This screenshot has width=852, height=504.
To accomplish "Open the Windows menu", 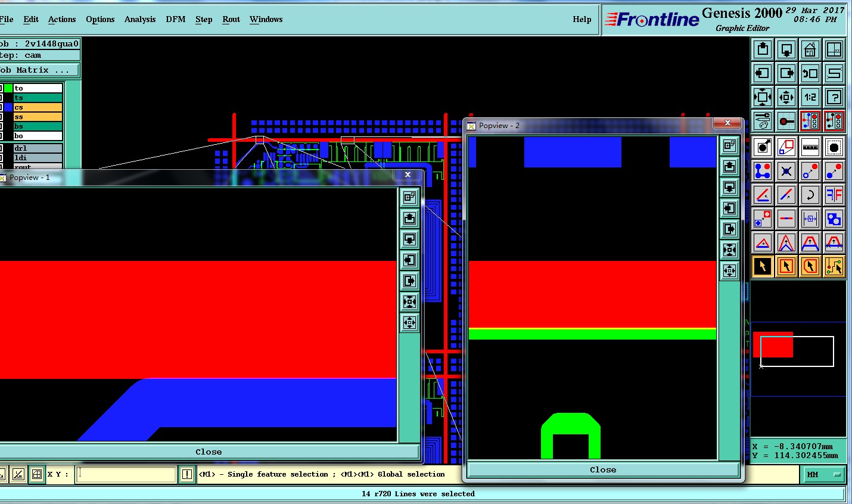I will (x=266, y=19).
